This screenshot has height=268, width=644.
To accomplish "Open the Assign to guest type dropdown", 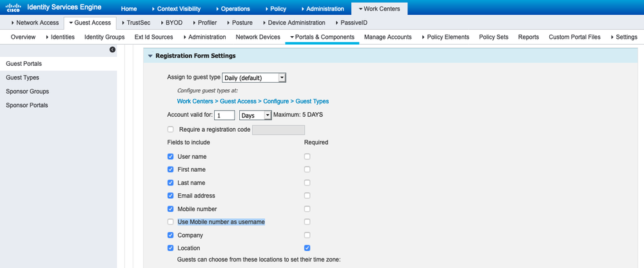I will pyautogui.click(x=254, y=77).
